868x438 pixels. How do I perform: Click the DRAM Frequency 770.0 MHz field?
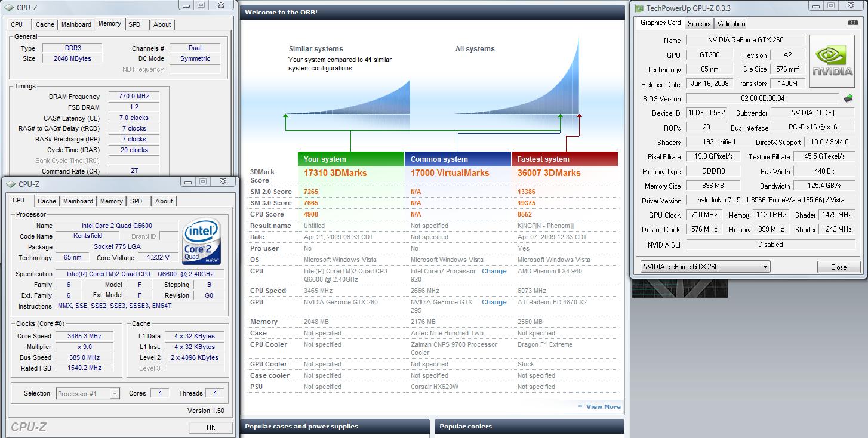tap(134, 96)
